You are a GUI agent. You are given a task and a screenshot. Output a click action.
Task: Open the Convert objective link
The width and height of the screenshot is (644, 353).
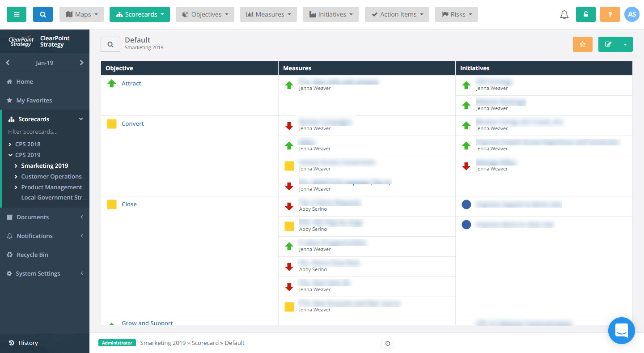(132, 123)
